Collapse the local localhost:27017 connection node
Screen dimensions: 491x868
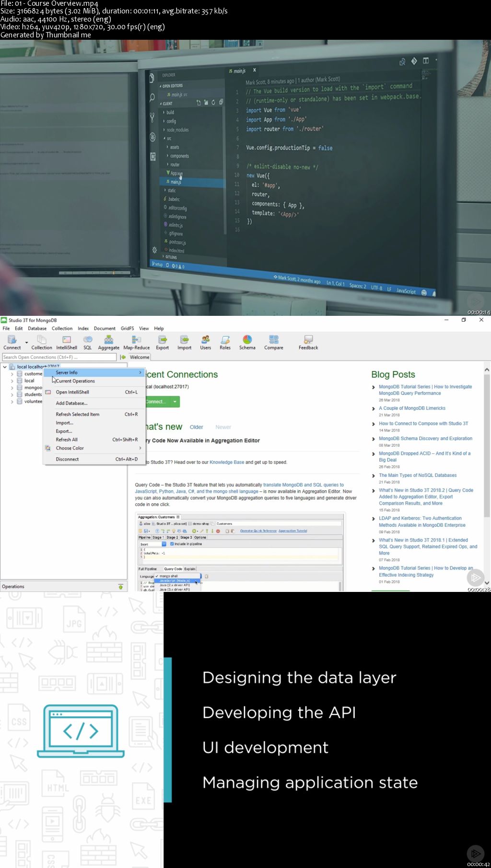pyautogui.click(x=5, y=367)
